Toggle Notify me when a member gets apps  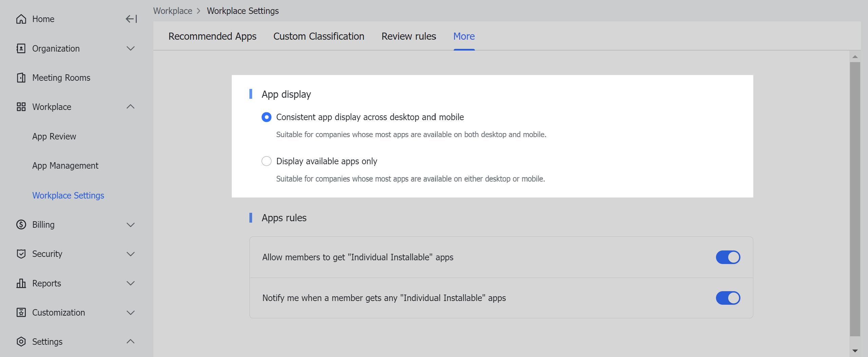point(728,298)
